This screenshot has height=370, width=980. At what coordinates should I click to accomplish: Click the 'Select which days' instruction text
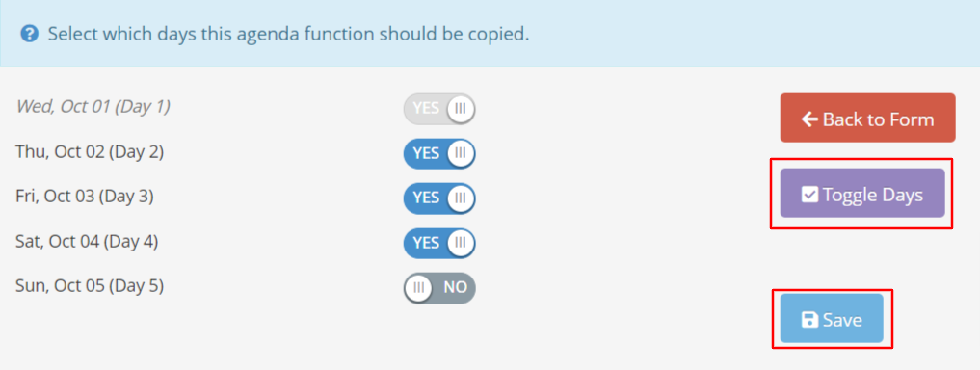pyautogui.click(x=289, y=34)
